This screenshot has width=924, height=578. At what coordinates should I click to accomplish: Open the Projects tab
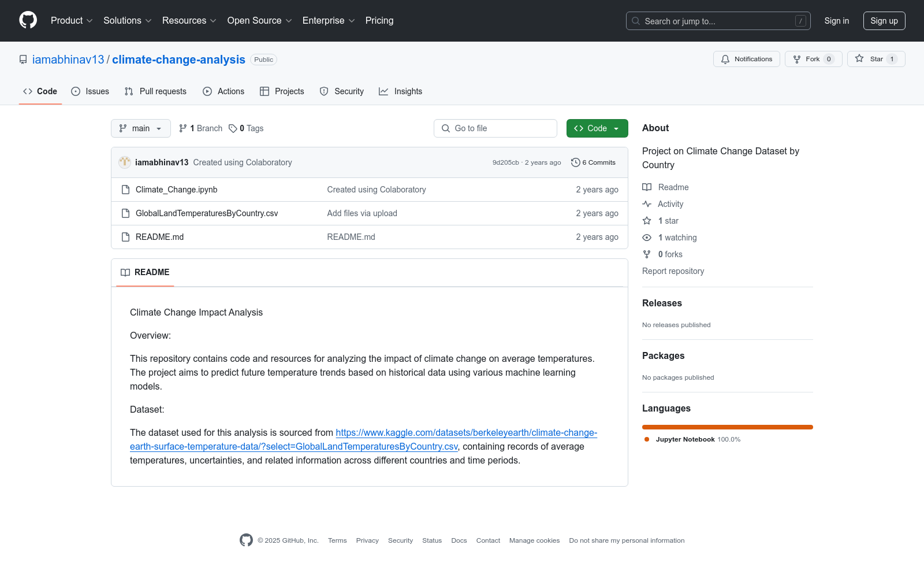coord(282,91)
